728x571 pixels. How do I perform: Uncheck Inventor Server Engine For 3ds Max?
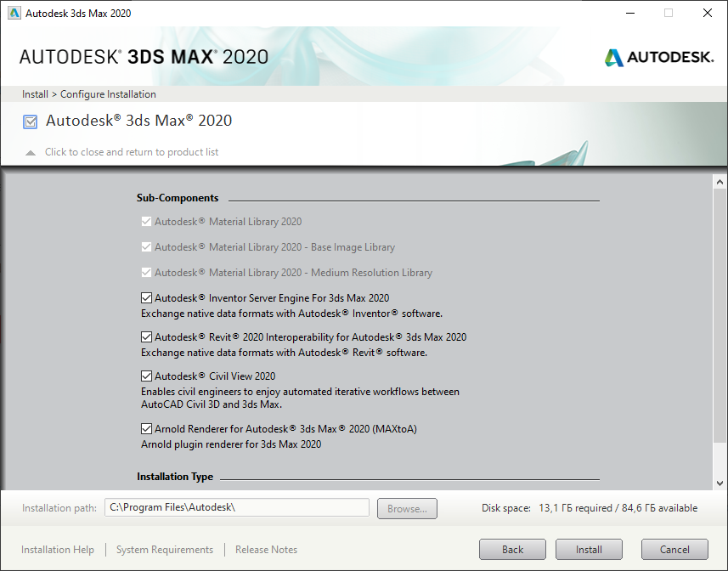coord(146,298)
